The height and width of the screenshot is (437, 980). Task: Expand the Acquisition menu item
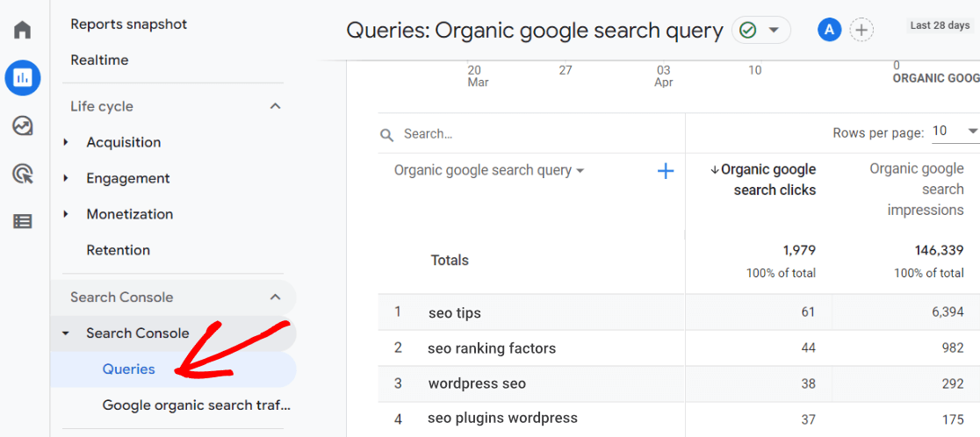tap(123, 142)
